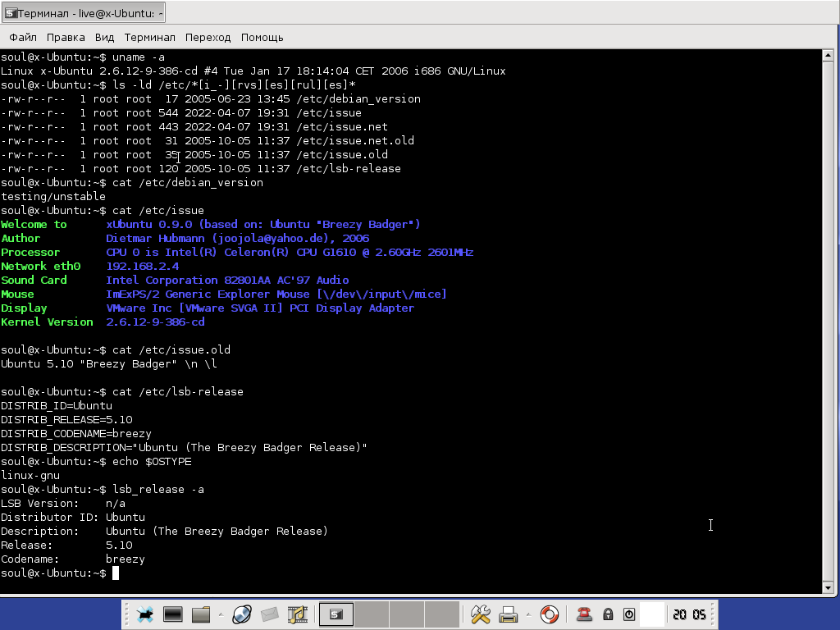This screenshot has width=840, height=630.
Task: Open the Терминал menu
Action: point(149,38)
